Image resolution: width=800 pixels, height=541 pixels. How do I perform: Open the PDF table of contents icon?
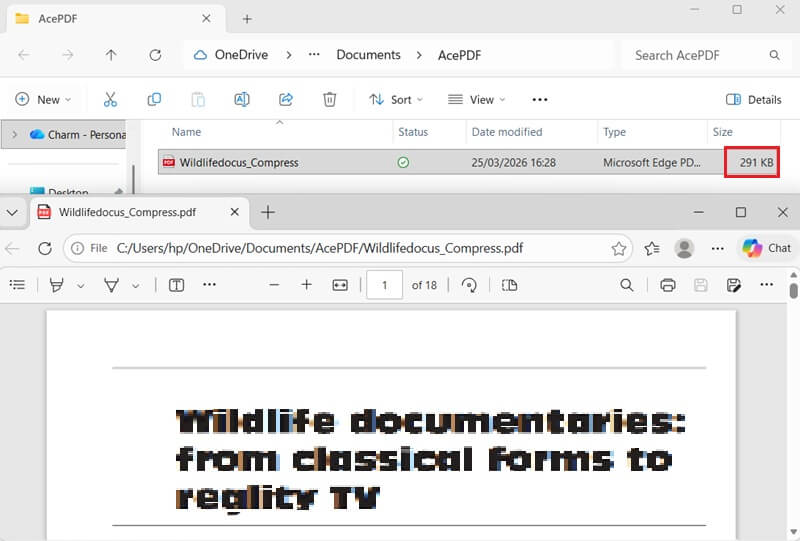pyautogui.click(x=17, y=285)
